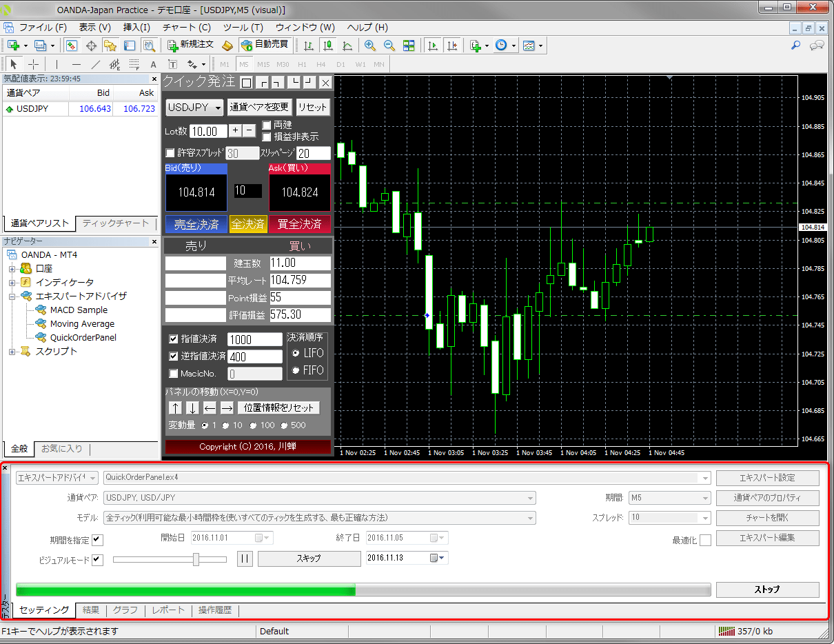Toggle chart shift icon
Viewport: 834px width, 644px height.
(452, 46)
